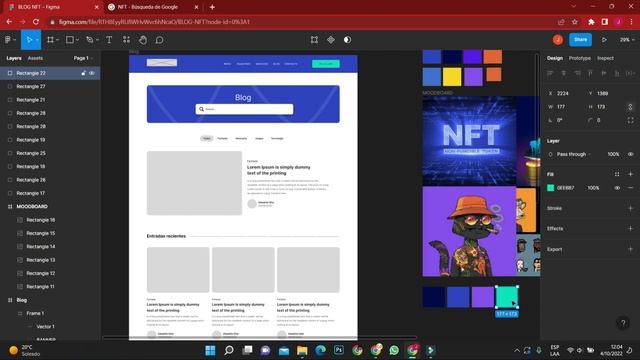This screenshot has width=640, height=360.
Task: Toggle the lock on Rectangle 22 layer
Action: [83, 73]
